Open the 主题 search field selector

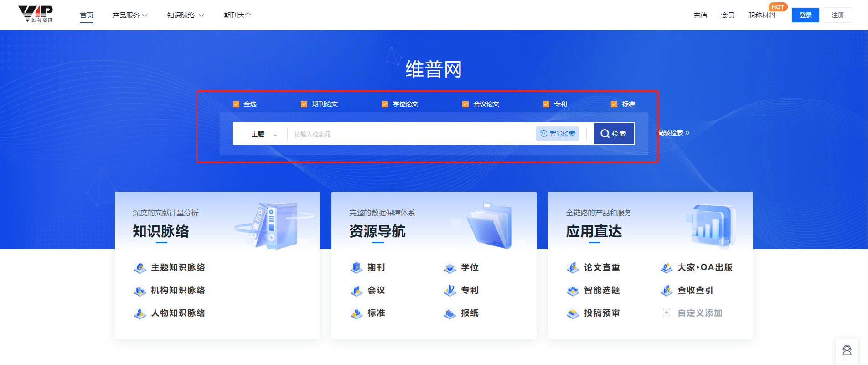click(263, 134)
